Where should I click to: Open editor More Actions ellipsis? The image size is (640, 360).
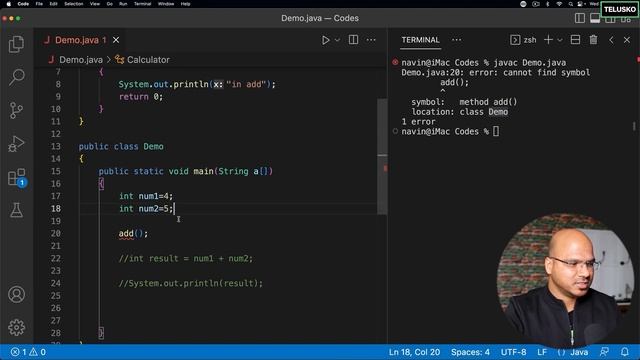(x=371, y=40)
